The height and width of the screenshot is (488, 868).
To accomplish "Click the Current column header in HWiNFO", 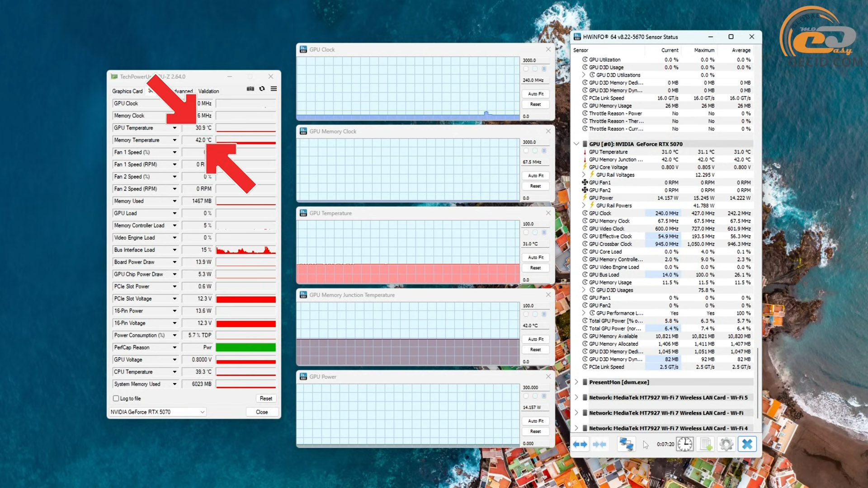I will point(670,50).
